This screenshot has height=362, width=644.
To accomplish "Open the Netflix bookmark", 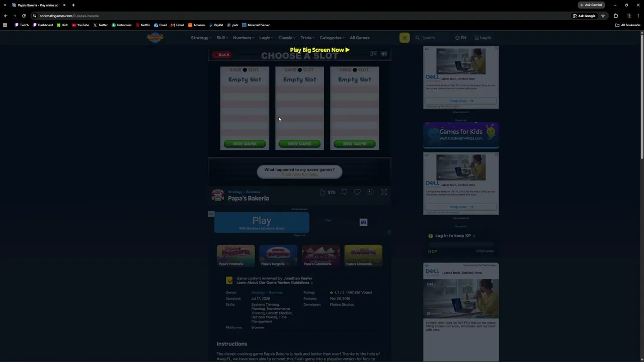I will point(143,25).
